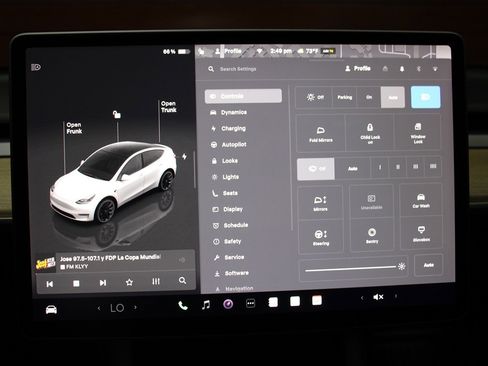Open the garage/HomeLink icon beside Profile

click(385, 69)
